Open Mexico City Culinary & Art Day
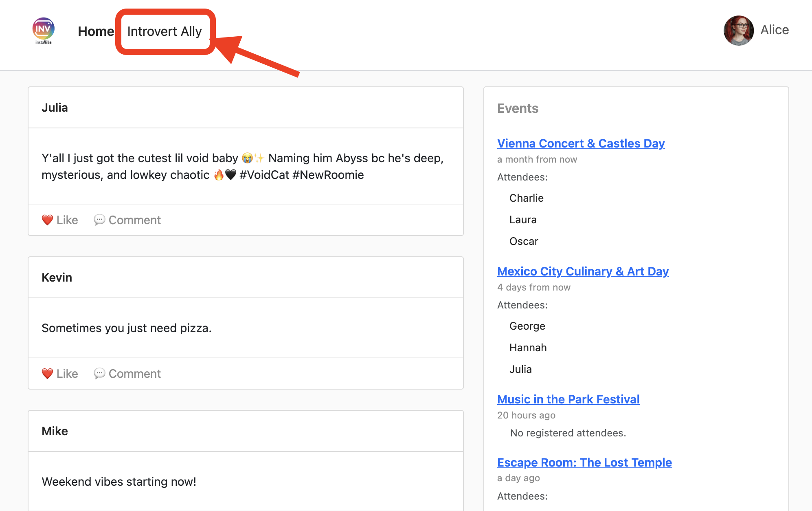Screen dimensions: 812x511 tap(583, 271)
